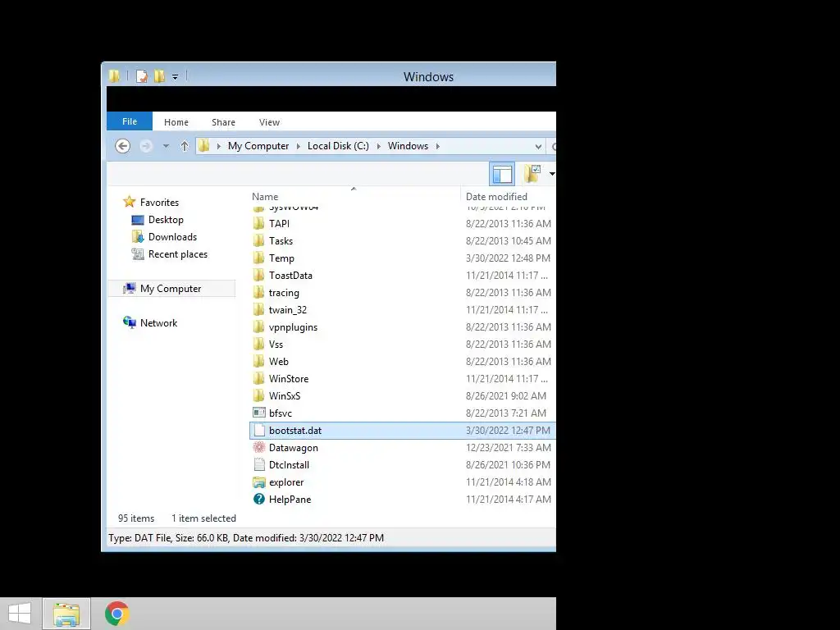This screenshot has height=630, width=840.
Task: Select the DtcInstall text file icon
Action: pos(258,464)
